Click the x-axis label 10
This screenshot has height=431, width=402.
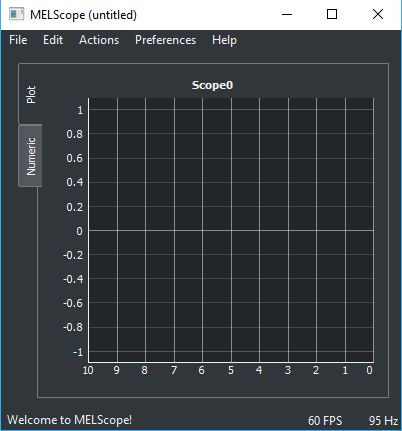tap(88, 370)
